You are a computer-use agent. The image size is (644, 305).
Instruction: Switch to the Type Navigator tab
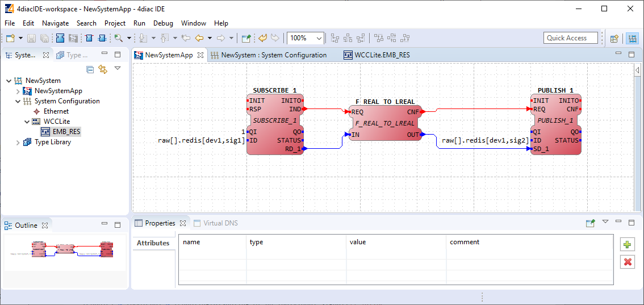pyautogui.click(x=72, y=55)
